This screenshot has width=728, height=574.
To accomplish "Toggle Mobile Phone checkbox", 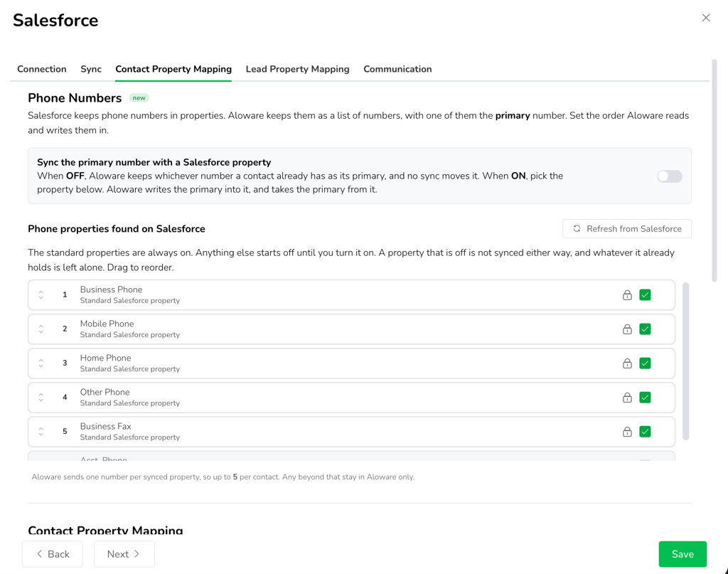I will click(645, 329).
